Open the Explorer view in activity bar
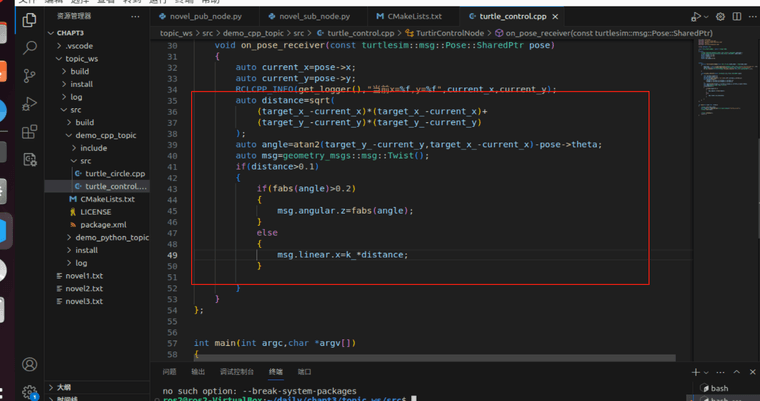The width and height of the screenshot is (760, 401). pos(29,20)
